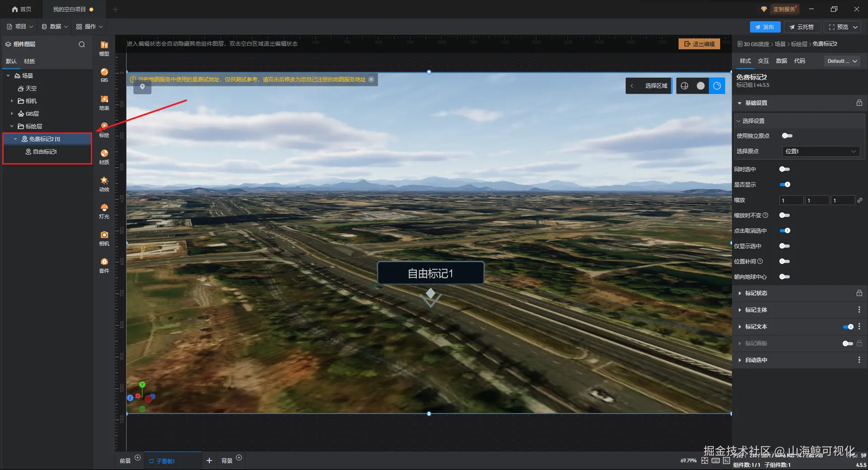
Task: Open the 材质 component category in the icon strip
Action: coord(104,156)
